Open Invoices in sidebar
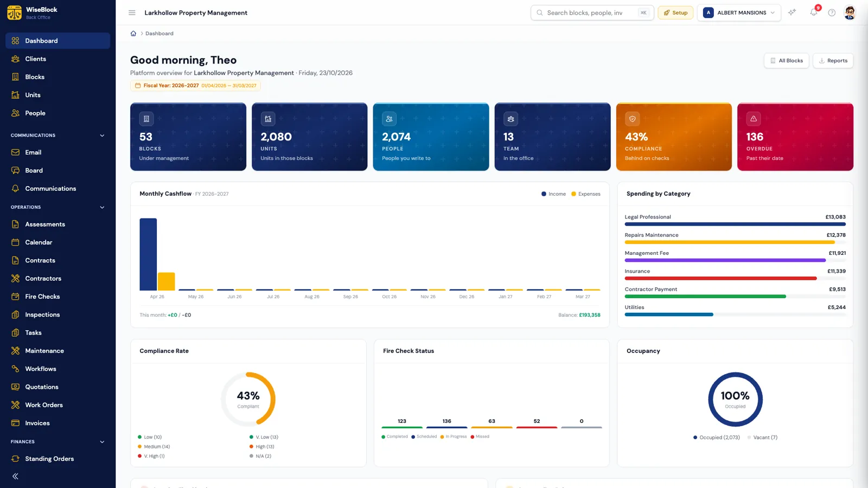The height and width of the screenshot is (488, 868). click(58, 423)
